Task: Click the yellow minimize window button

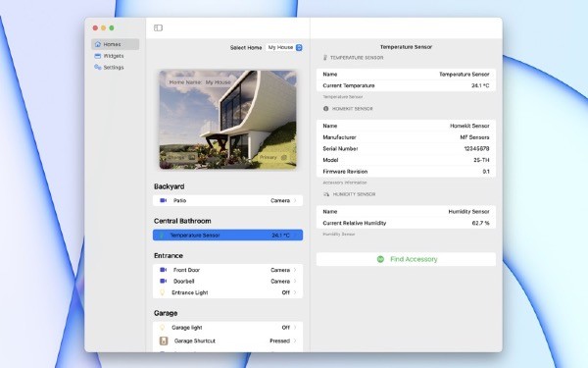Action: pos(103,27)
